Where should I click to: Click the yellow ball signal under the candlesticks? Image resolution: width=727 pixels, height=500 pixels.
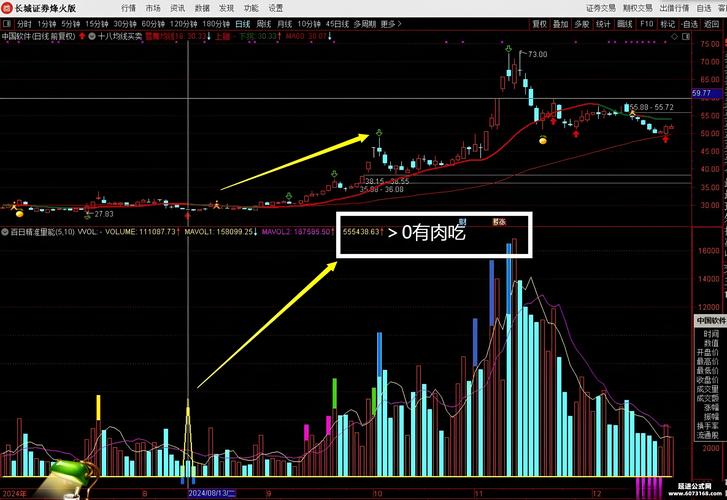[x=543, y=141]
